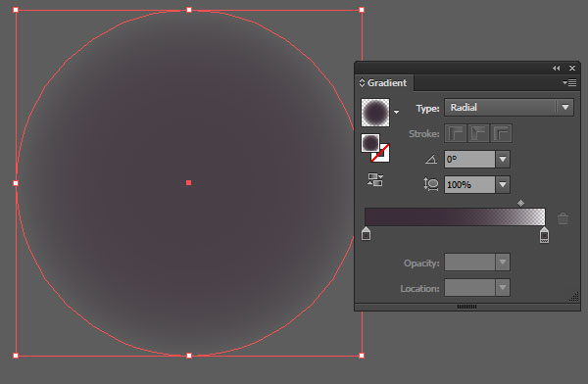This screenshot has width=588, height=384.
Task: Click the Reverse Gradient icon
Action: (x=375, y=179)
